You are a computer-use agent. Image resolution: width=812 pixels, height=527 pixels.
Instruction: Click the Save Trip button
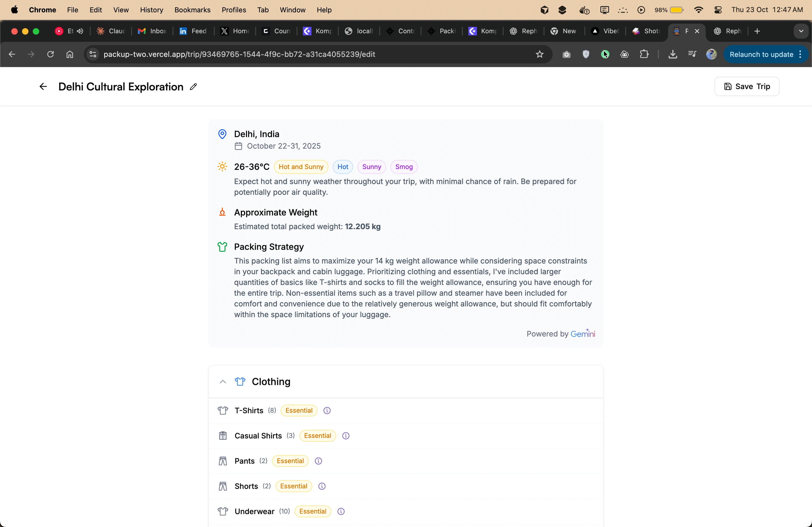point(746,87)
